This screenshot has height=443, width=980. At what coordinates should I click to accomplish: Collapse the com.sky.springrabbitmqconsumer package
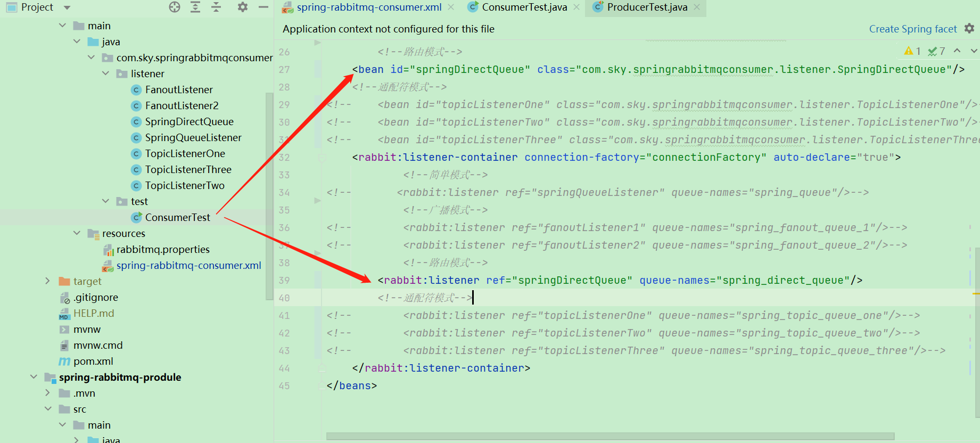(91, 58)
